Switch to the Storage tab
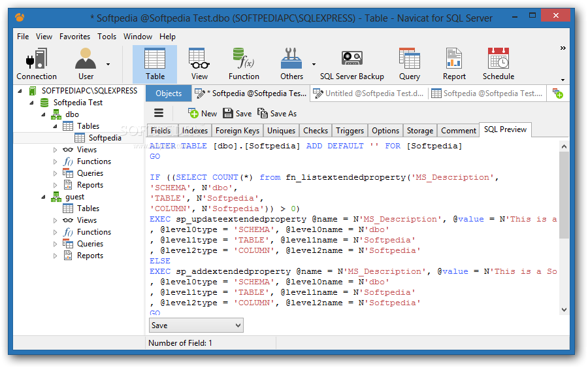 tap(420, 131)
